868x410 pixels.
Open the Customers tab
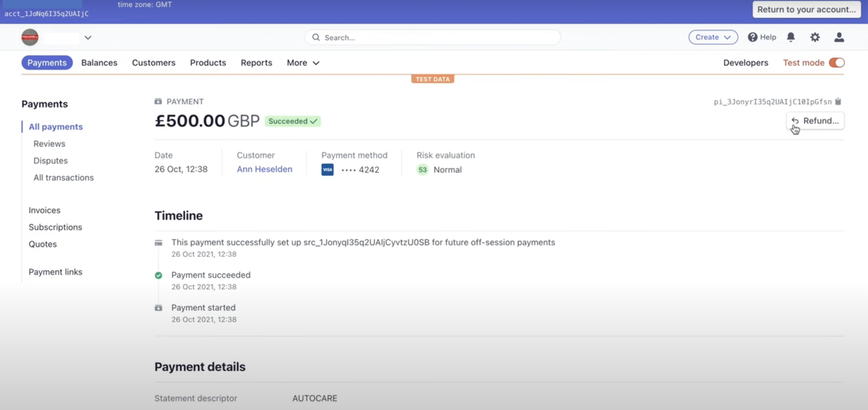[153, 63]
